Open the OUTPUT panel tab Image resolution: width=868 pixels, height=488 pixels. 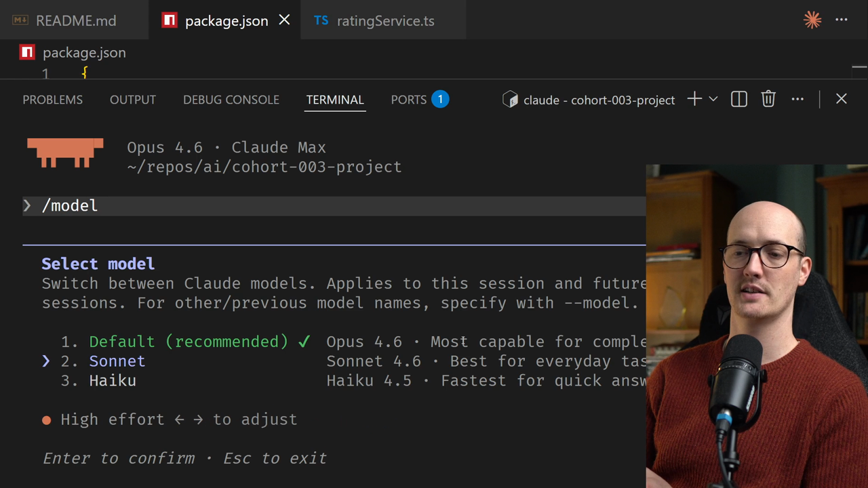(x=133, y=100)
